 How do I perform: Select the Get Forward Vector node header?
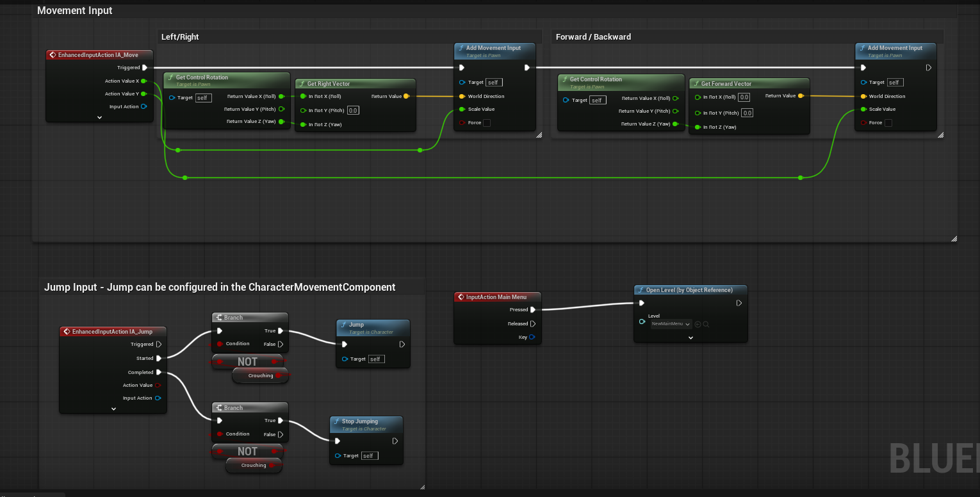[x=749, y=83]
